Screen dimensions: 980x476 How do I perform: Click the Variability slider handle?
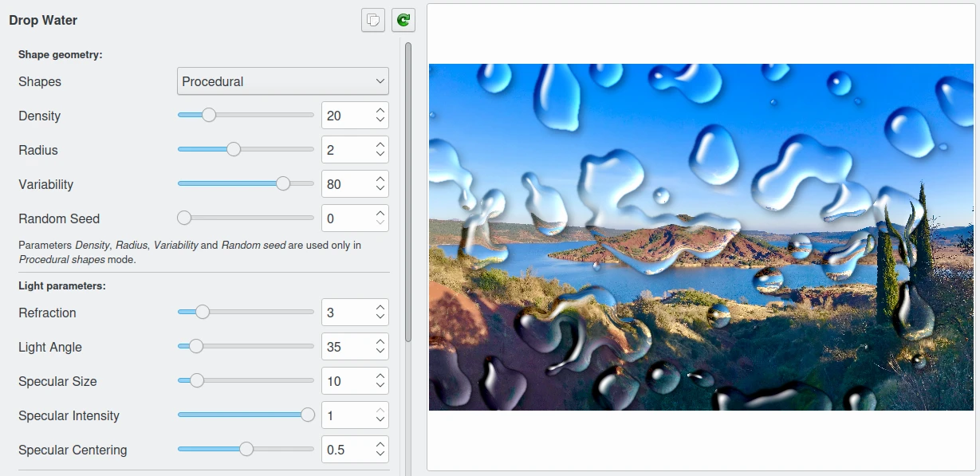click(283, 184)
